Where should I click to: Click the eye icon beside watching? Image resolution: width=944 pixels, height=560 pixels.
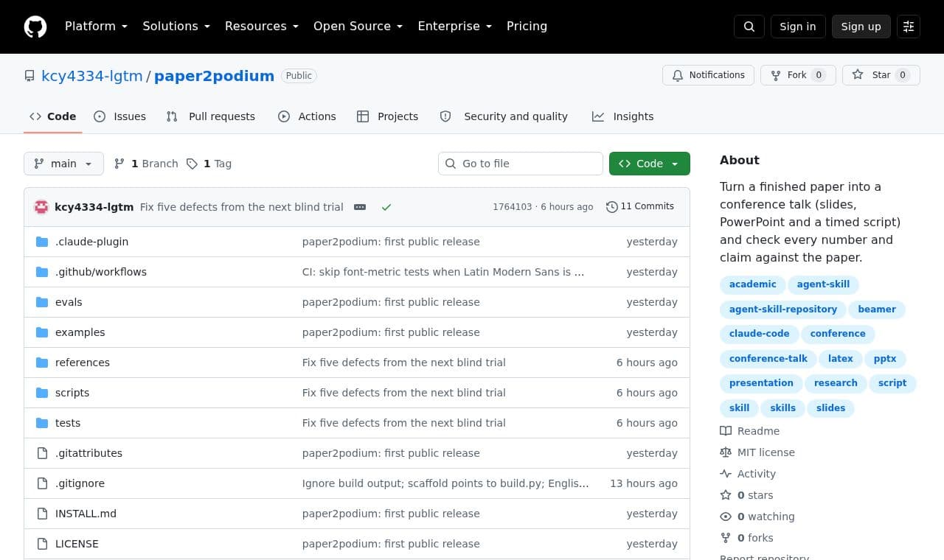click(x=726, y=517)
